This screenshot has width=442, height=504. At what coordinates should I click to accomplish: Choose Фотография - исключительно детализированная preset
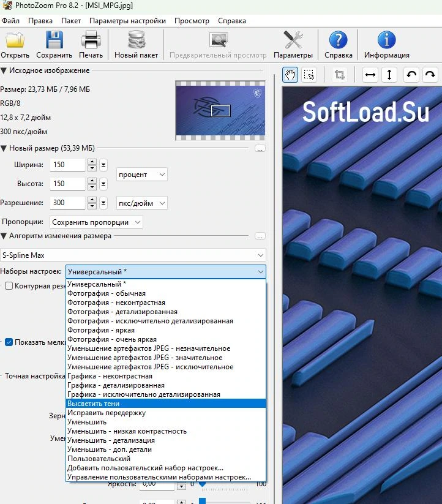click(x=166, y=321)
